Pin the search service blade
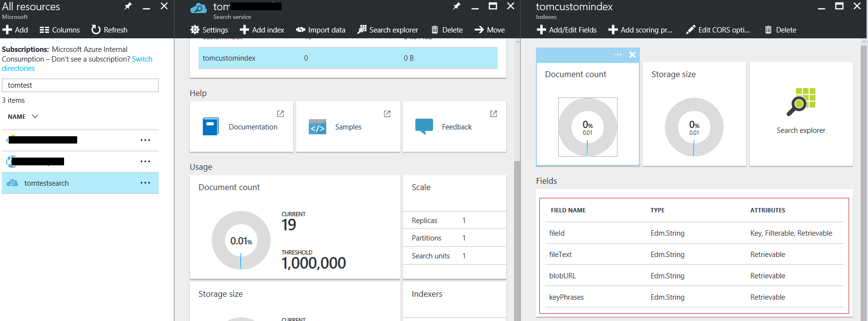868x321 pixels. pyautogui.click(x=457, y=6)
